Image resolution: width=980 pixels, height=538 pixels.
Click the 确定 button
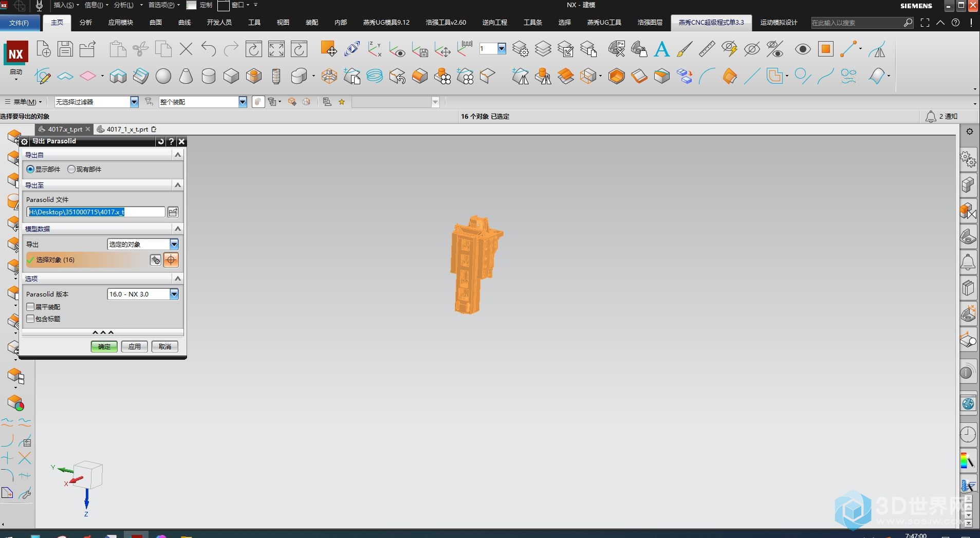pyautogui.click(x=104, y=346)
